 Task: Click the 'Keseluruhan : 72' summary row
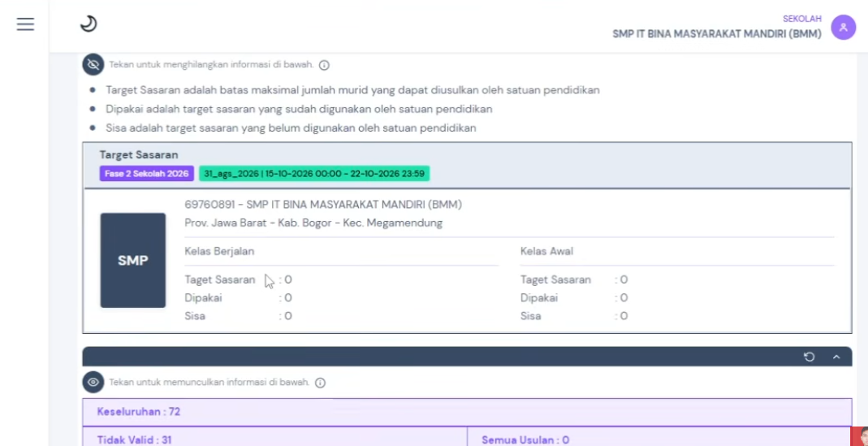tap(467, 412)
